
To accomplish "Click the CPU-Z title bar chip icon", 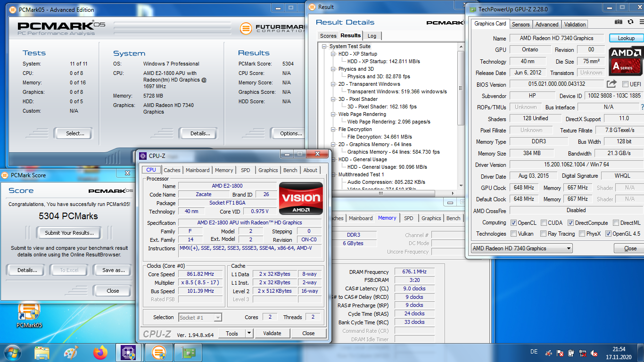I will [x=143, y=156].
